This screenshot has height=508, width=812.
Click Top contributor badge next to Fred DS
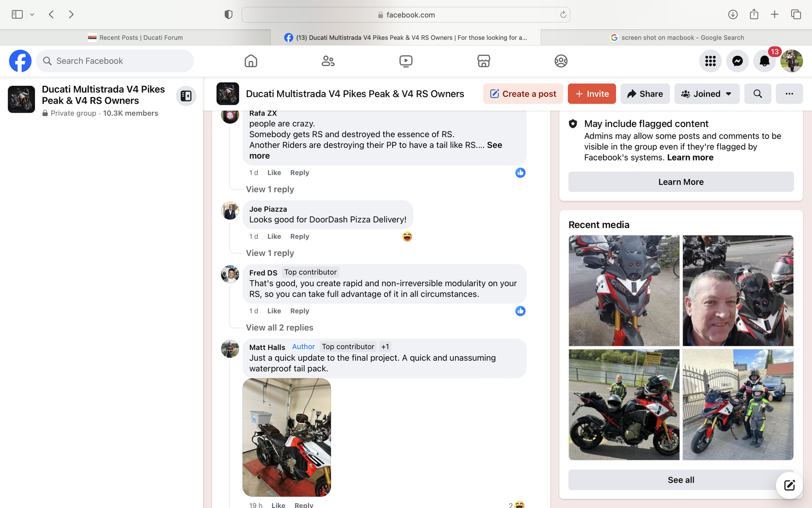[311, 272]
